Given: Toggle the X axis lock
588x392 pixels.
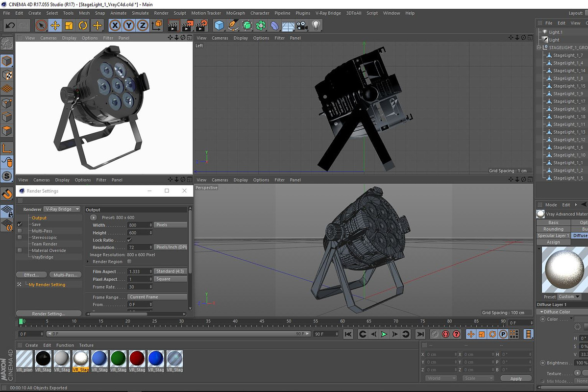Looking at the screenshot, I should click(115, 25).
